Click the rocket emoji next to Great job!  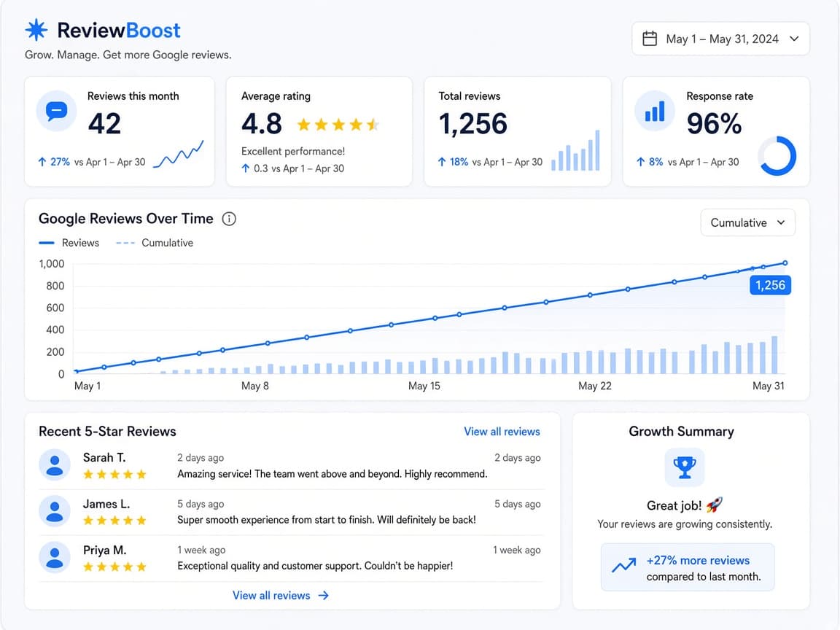714,505
